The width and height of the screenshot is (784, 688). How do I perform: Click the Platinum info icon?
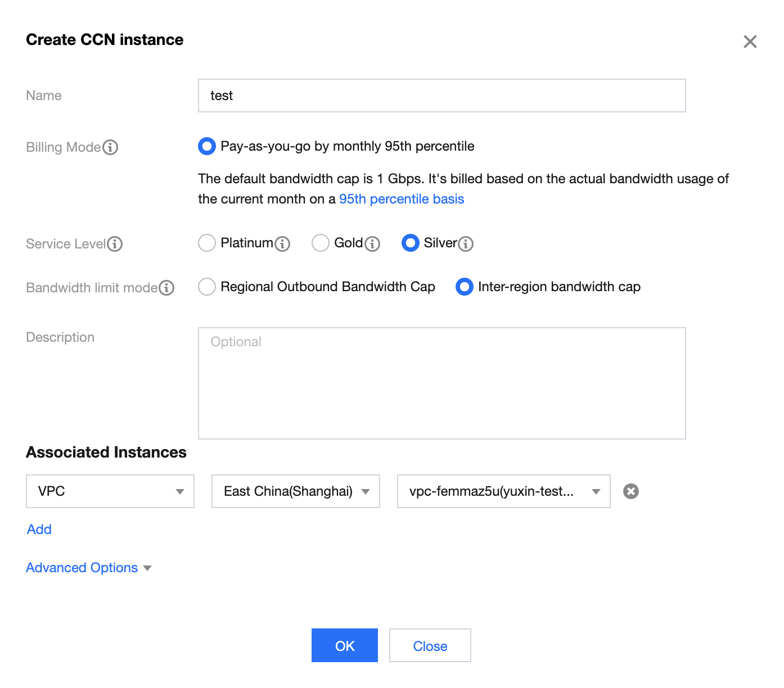282,244
